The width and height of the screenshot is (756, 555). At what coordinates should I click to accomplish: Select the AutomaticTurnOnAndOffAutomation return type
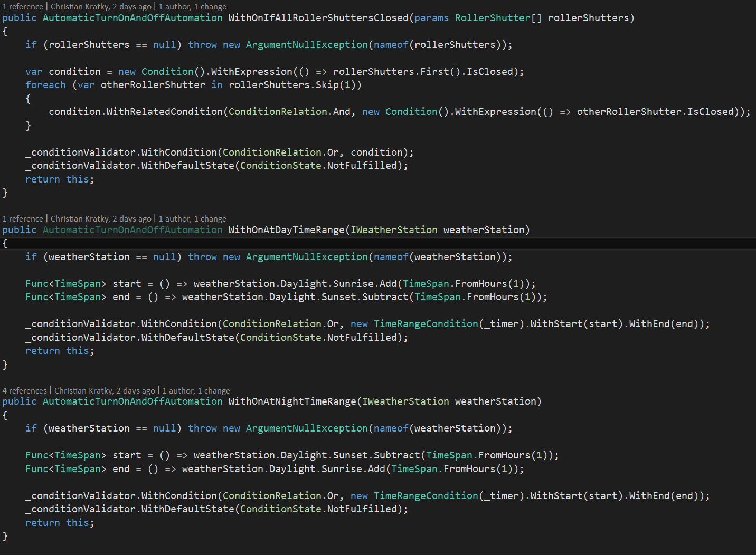click(x=132, y=17)
